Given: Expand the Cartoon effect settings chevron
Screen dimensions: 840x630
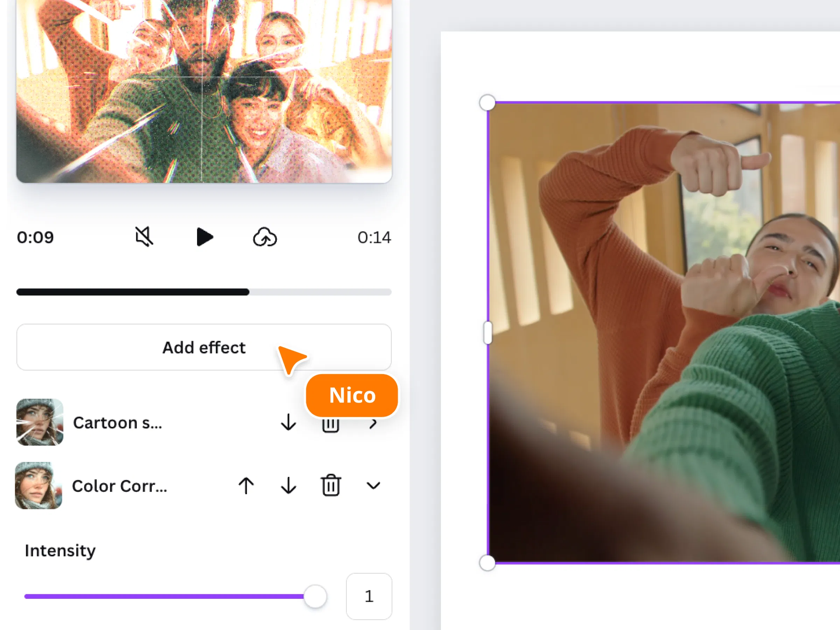Looking at the screenshot, I should click(x=373, y=423).
